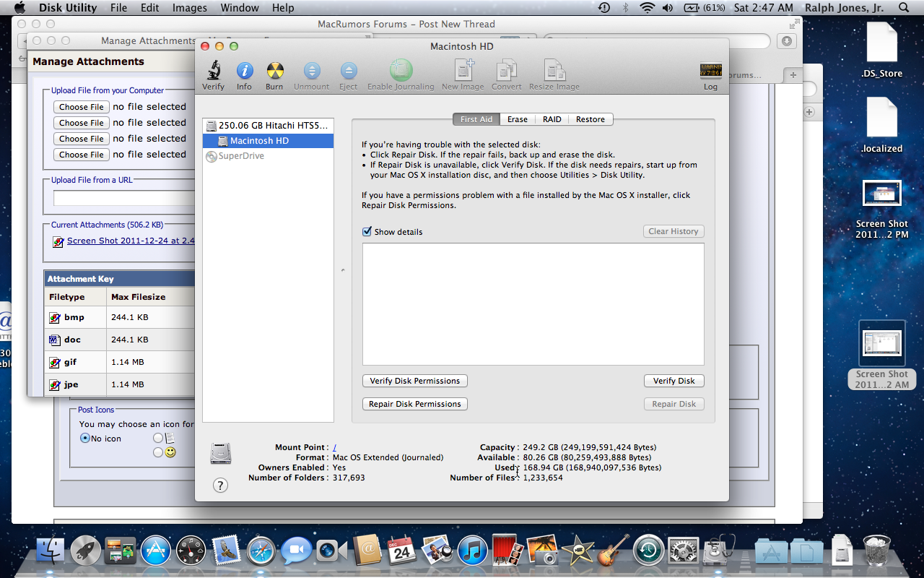Launch iTunes from the dock
The image size is (924, 578).
[x=473, y=551]
